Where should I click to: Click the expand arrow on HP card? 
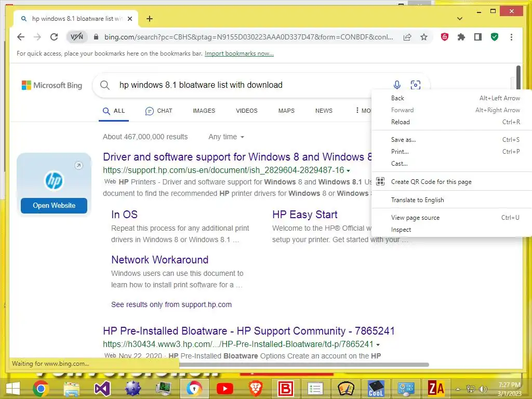coord(79,166)
